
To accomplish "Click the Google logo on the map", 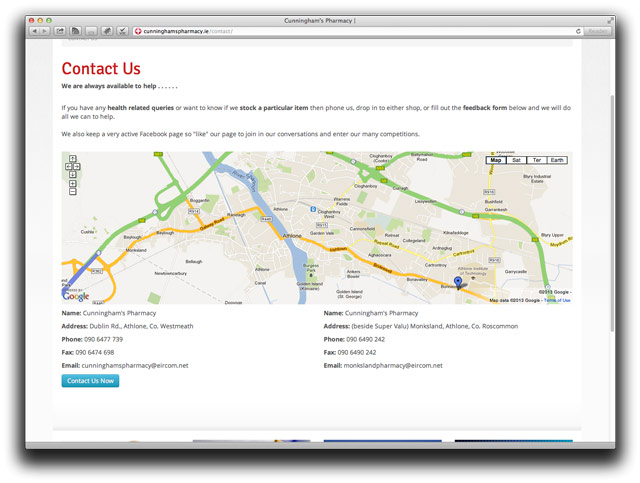I will [x=76, y=296].
